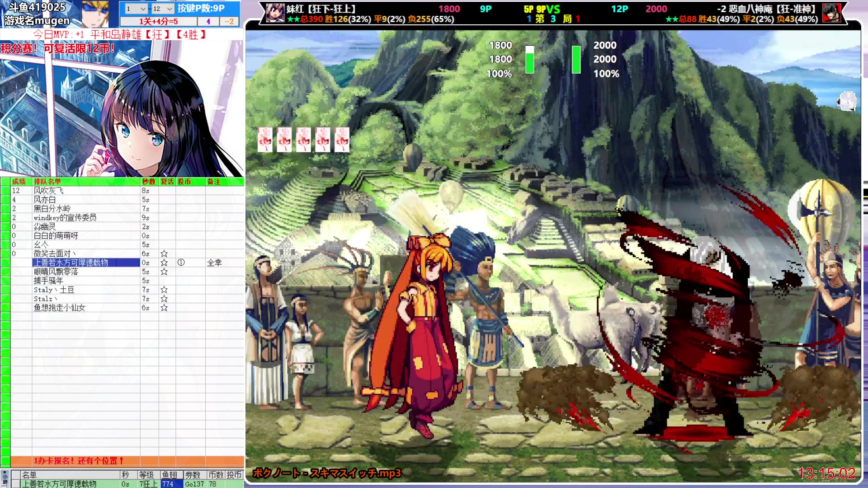This screenshot has height=488, width=868.
Task: Click the 7狂上 level cell
Action: click(148, 484)
